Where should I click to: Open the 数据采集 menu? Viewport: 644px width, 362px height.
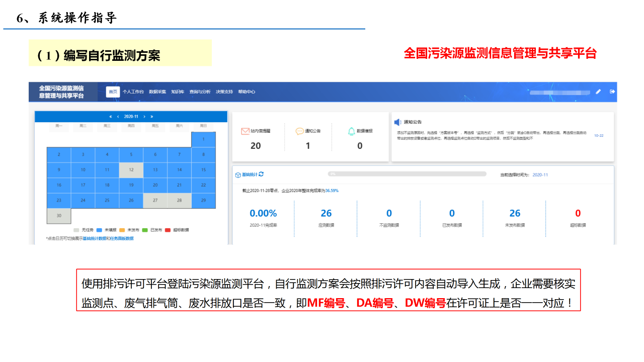157,92
